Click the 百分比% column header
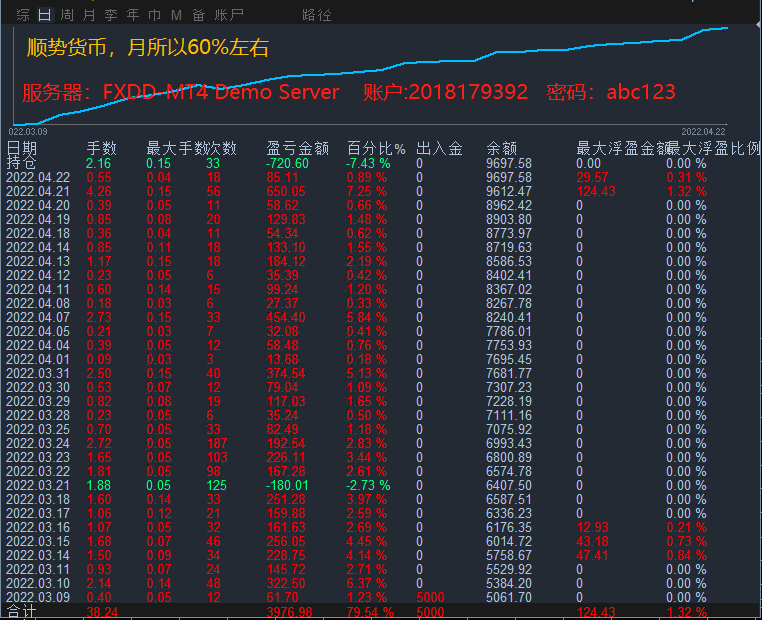Viewport: 762px width, 620px height. [x=376, y=149]
